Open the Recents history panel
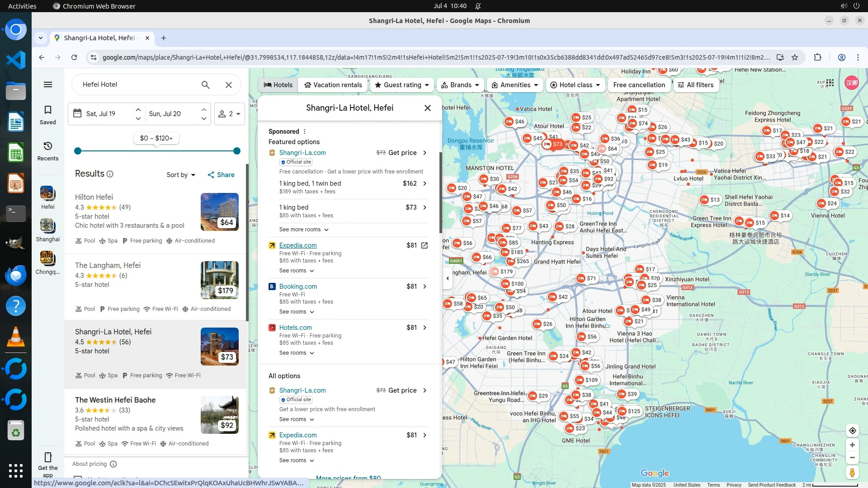The height and width of the screenshot is (488, 868). 48,151
